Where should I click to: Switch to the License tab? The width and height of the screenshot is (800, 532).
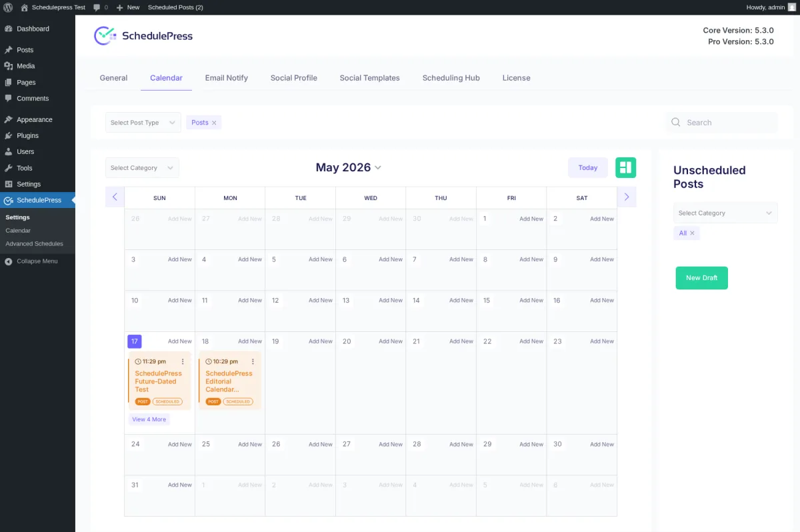pyautogui.click(x=517, y=78)
